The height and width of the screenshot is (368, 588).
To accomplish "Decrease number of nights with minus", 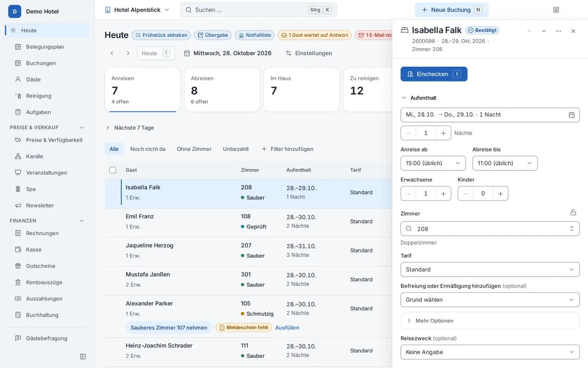I will [408, 133].
